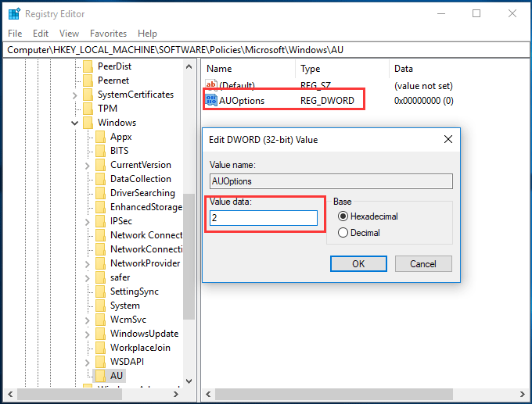
Task: Click the values pane horizontal scrollbar thumb
Action: pyautogui.click(x=334, y=394)
